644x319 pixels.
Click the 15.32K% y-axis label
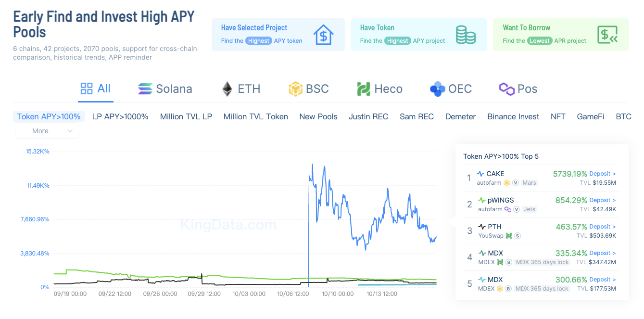(x=38, y=152)
